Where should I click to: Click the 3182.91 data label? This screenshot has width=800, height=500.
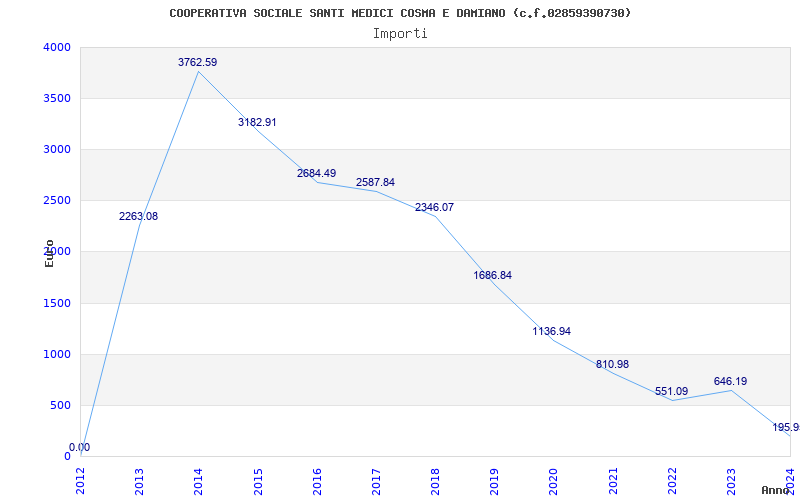[257, 122]
